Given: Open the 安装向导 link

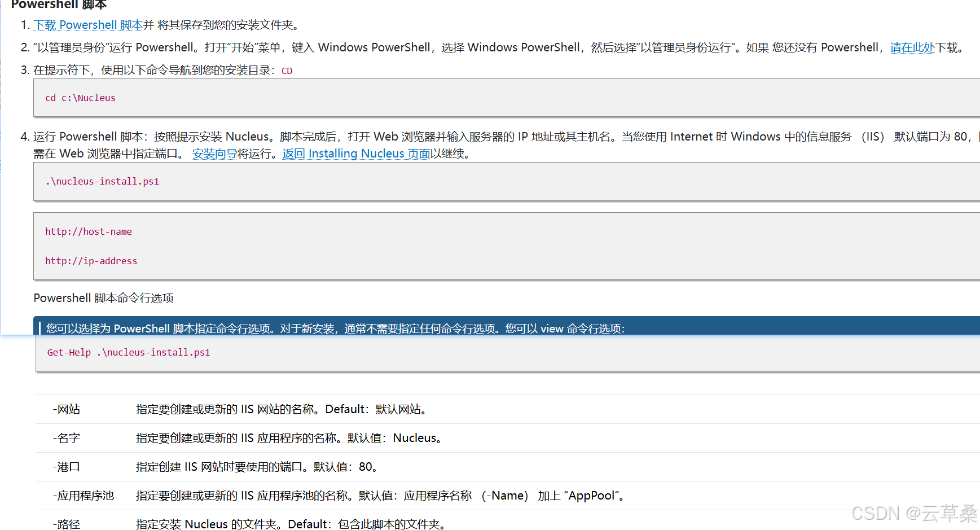Looking at the screenshot, I should click(x=214, y=154).
